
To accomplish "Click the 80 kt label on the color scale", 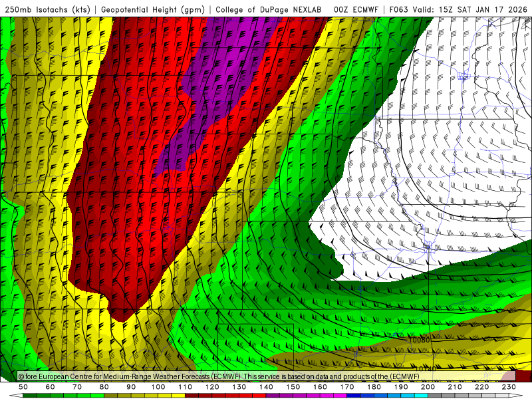I will tap(104, 387).
